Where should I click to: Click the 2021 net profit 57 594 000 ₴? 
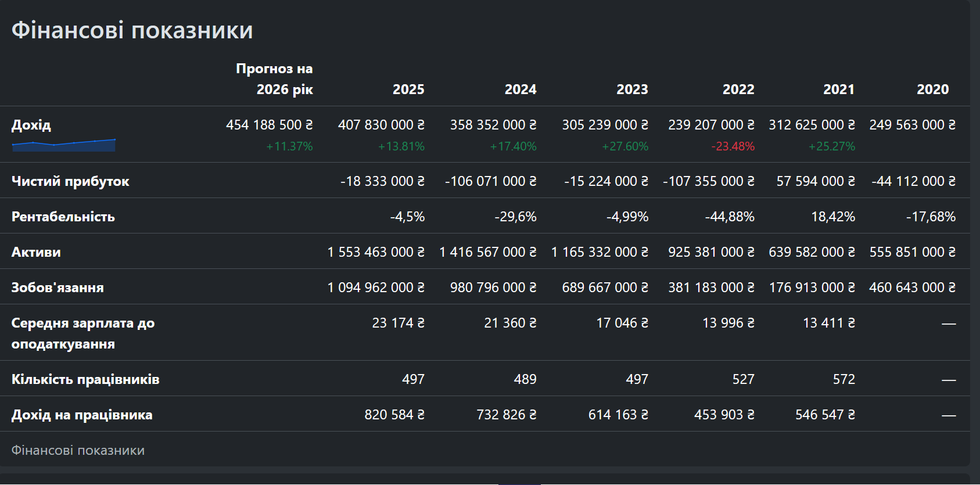pos(816,181)
